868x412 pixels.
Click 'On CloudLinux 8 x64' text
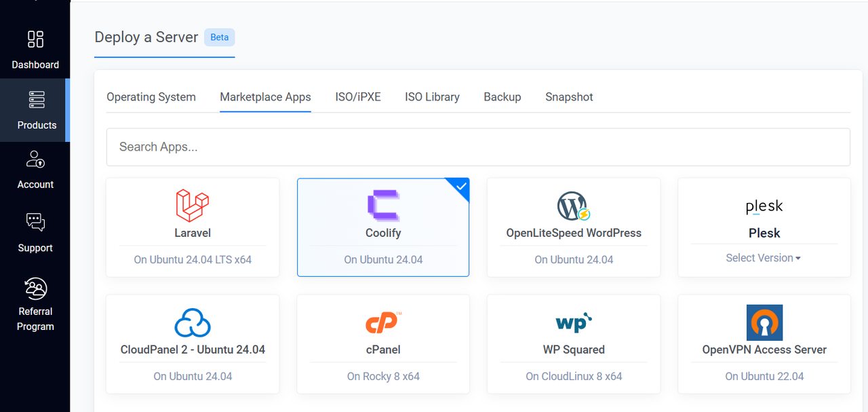[574, 376]
